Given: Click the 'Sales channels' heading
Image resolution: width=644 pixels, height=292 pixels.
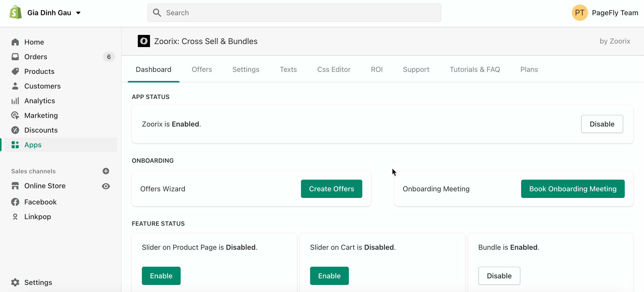Looking at the screenshot, I should click(x=33, y=171).
